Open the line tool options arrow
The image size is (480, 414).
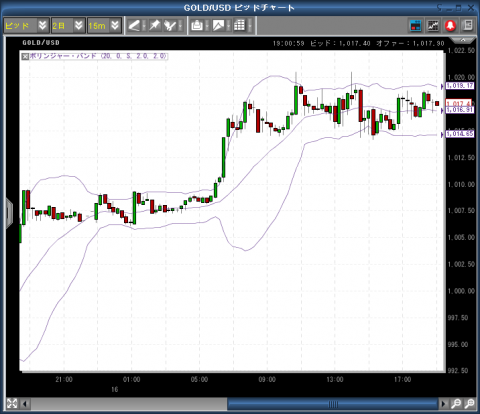point(144,26)
